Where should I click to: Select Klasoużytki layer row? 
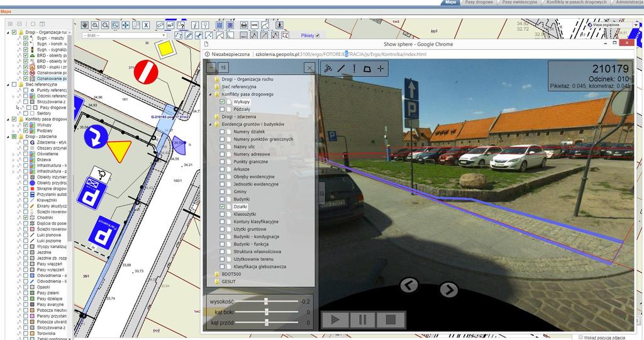point(245,214)
